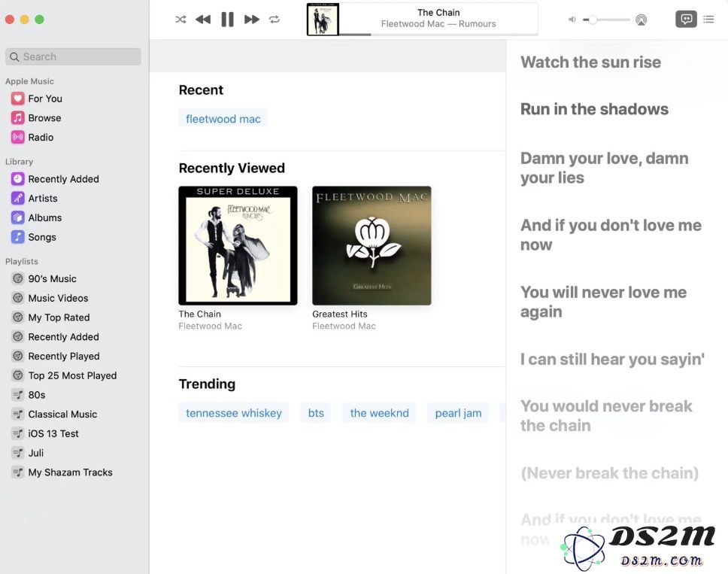Image resolution: width=728 pixels, height=574 pixels.
Task: Click the 90's Music smart playlist gear icon
Action: click(x=17, y=278)
